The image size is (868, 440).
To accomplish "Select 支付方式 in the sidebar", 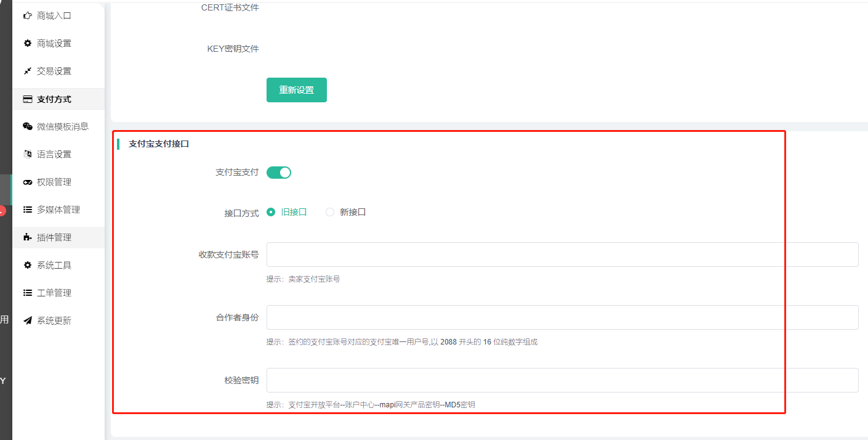I will [x=58, y=99].
